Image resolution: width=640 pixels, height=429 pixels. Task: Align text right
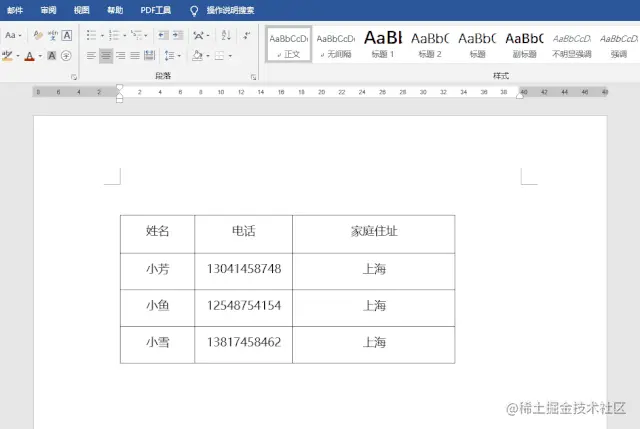point(121,56)
